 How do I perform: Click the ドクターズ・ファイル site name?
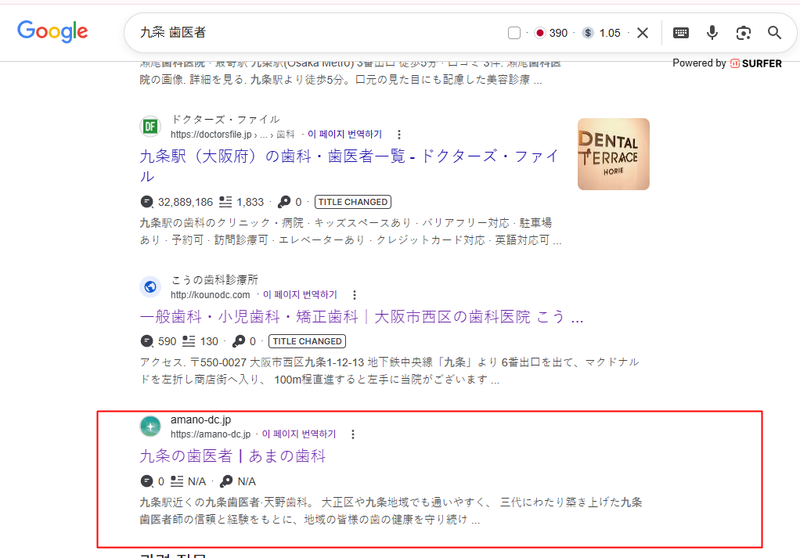pos(225,119)
